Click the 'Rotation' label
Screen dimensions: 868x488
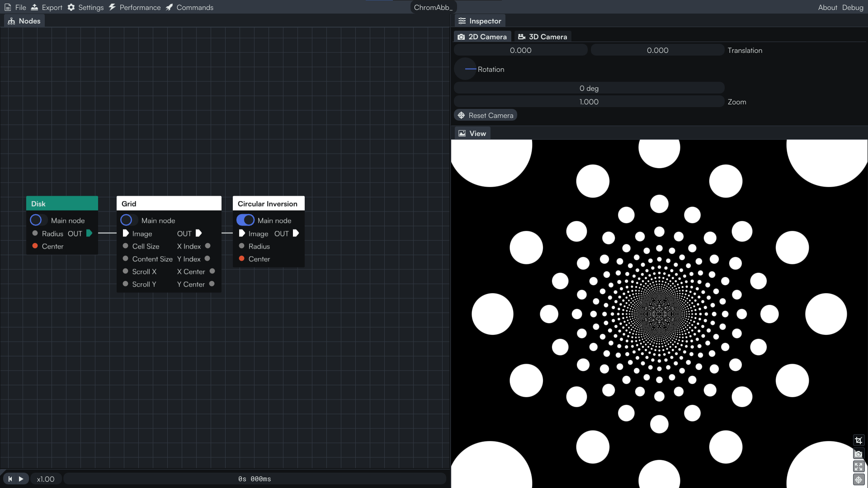[491, 69]
